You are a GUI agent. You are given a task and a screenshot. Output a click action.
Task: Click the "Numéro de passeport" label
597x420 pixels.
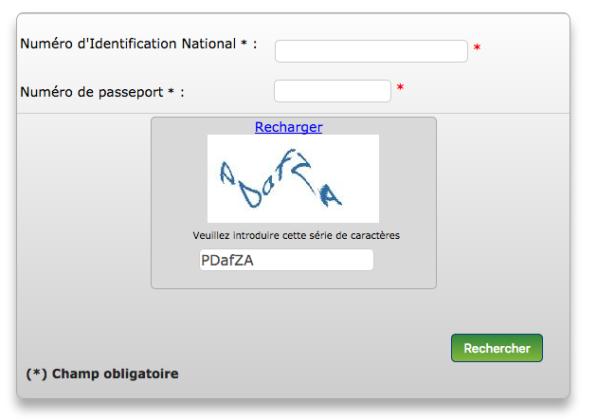pos(92,92)
